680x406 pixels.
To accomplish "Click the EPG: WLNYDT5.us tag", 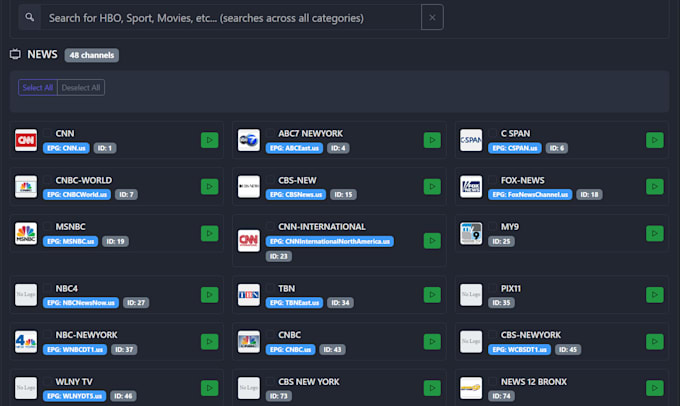I will 75,396.
